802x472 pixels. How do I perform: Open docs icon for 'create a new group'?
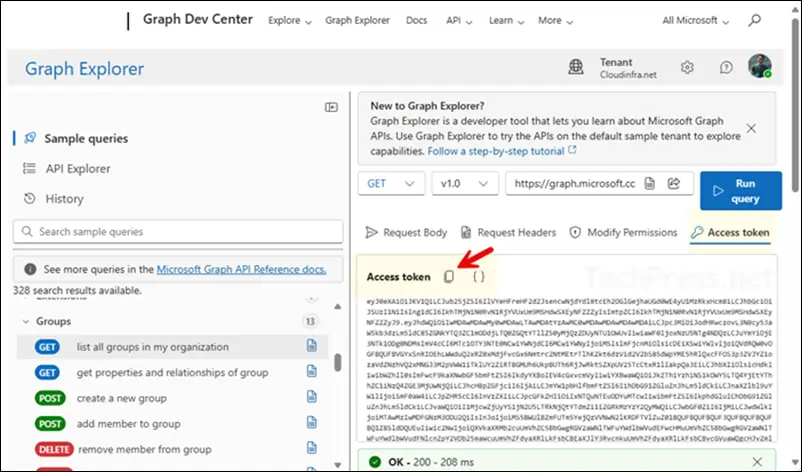tap(313, 397)
